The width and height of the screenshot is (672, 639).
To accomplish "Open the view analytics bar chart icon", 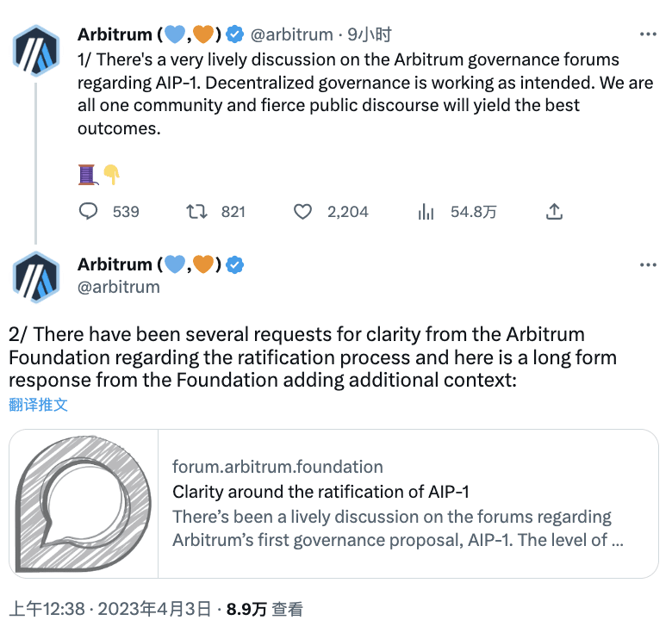I will (x=425, y=211).
